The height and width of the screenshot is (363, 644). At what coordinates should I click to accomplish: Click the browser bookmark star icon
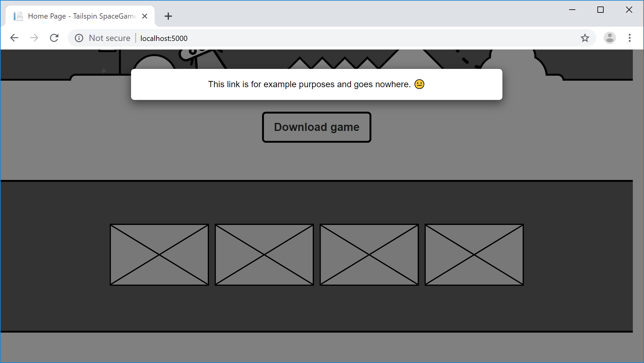point(585,38)
